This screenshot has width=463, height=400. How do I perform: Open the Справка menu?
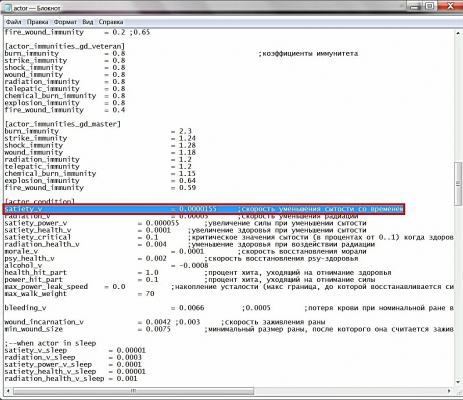[x=111, y=22]
